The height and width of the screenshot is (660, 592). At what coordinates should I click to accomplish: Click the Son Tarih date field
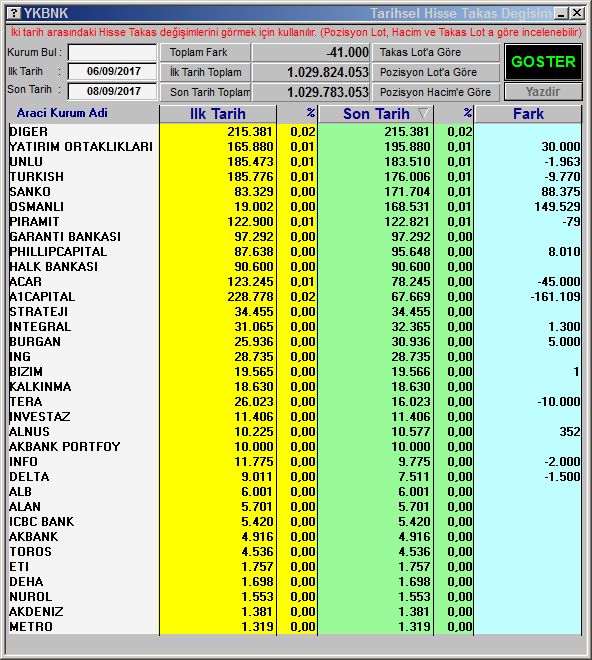click(112, 91)
